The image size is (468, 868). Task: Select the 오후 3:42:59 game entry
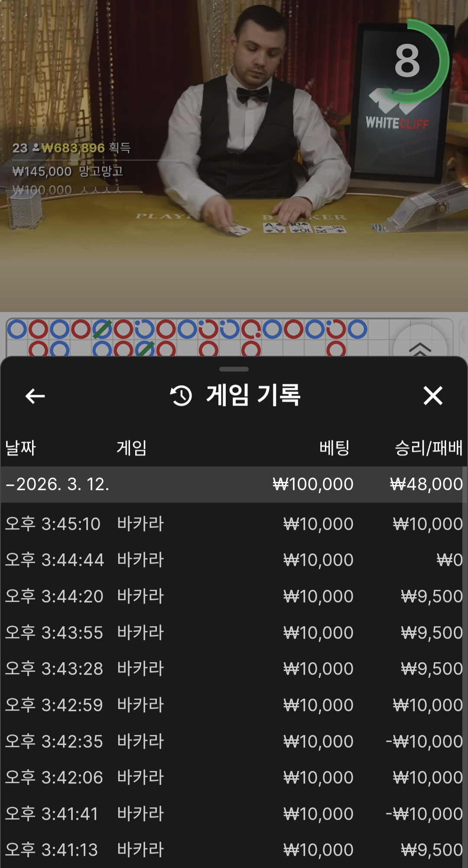point(234,705)
